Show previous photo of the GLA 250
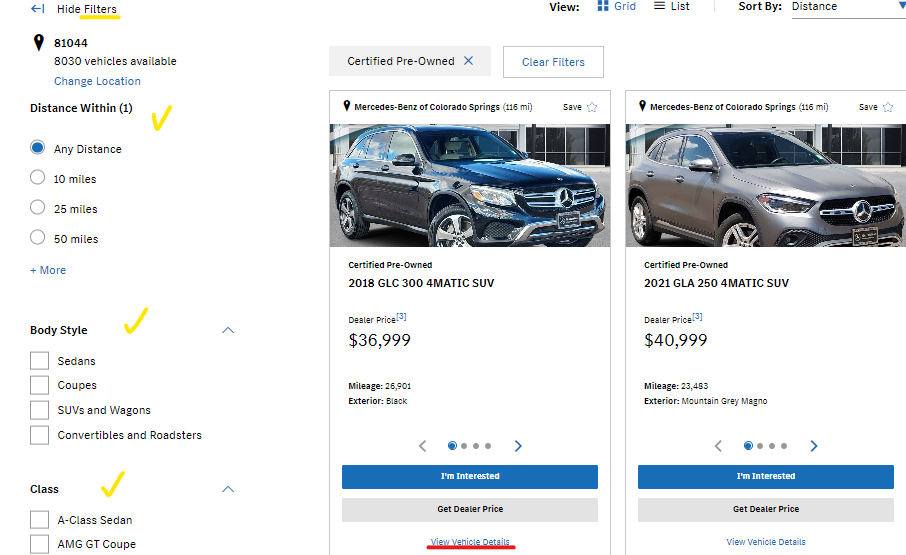The width and height of the screenshot is (906, 555). 718,446
